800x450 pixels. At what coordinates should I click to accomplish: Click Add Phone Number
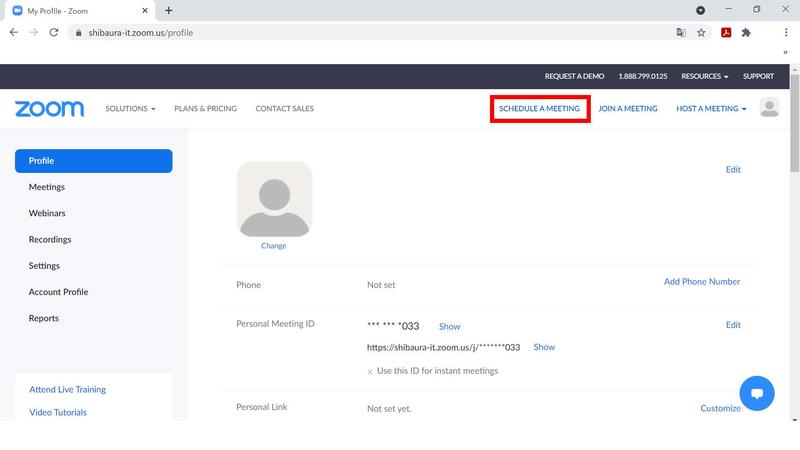tap(702, 282)
